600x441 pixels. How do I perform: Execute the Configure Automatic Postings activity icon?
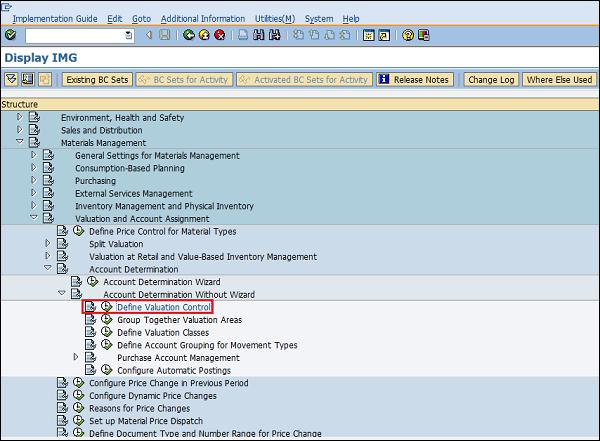[x=106, y=370]
